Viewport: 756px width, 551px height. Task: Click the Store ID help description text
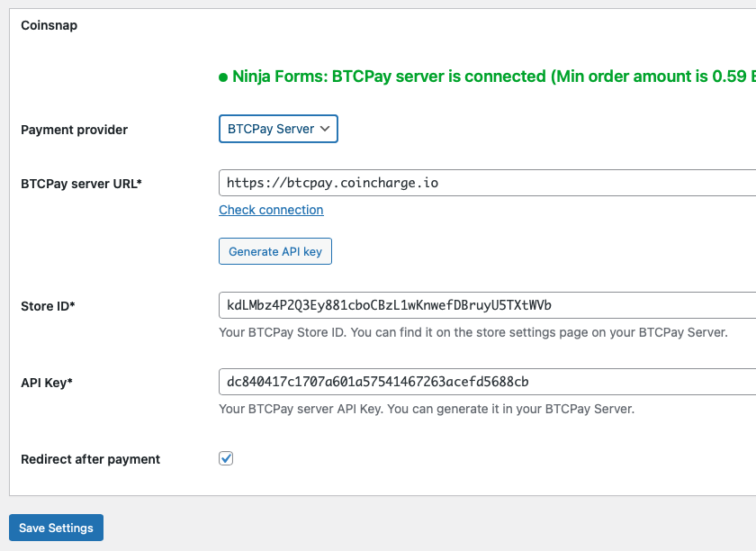point(472,332)
